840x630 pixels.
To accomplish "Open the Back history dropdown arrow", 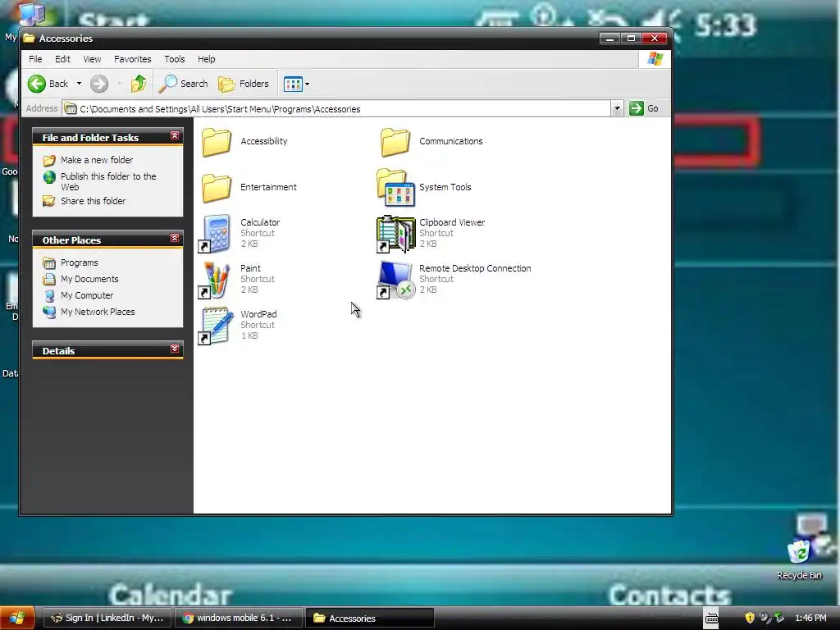I will [x=79, y=84].
